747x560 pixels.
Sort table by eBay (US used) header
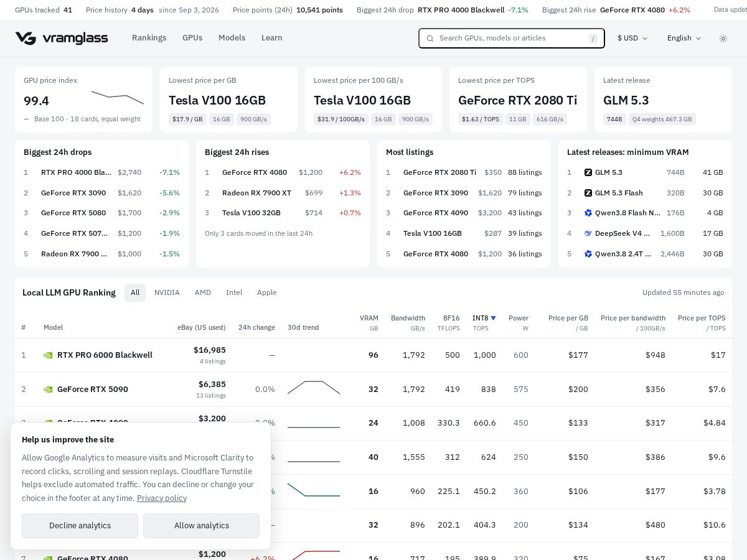point(202,327)
